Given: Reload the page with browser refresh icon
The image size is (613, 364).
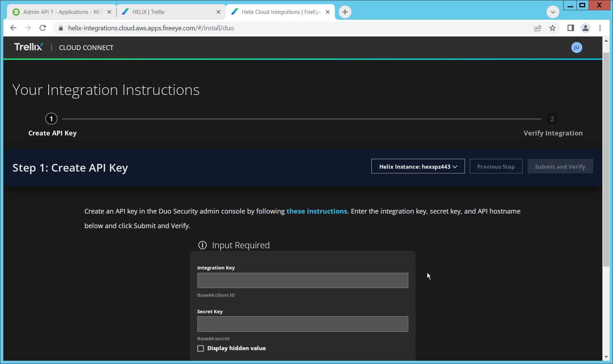Looking at the screenshot, I should (x=43, y=28).
